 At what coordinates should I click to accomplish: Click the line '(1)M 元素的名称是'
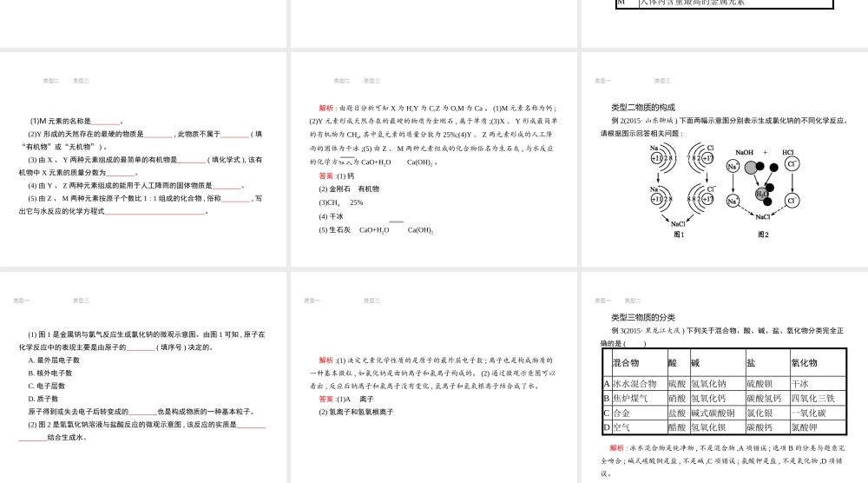click(x=76, y=121)
